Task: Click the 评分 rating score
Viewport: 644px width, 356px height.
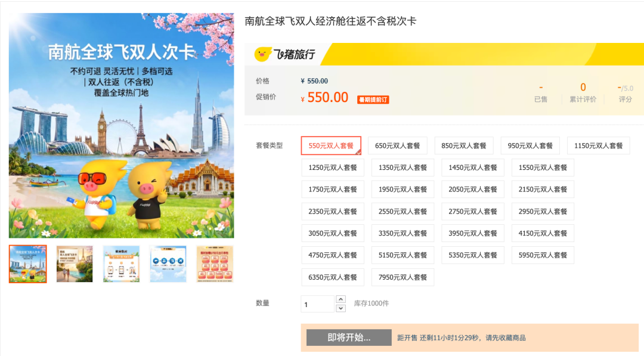Action: [625, 93]
